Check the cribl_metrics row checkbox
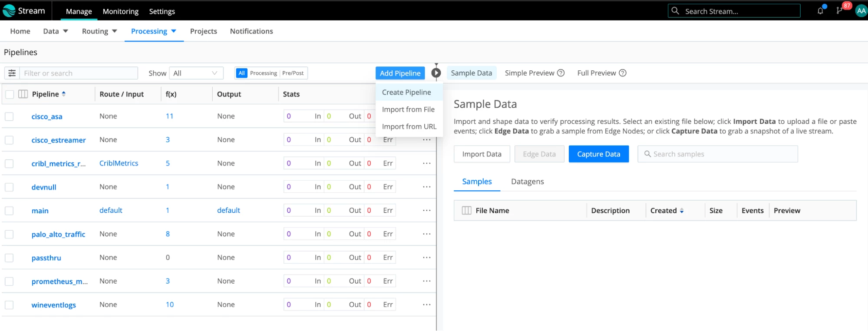 [x=9, y=163]
